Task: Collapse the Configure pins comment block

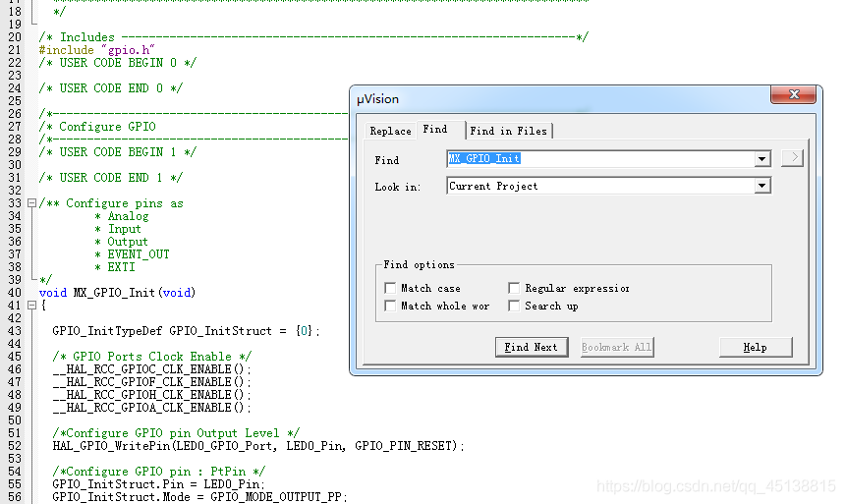Action: point(31,203)
